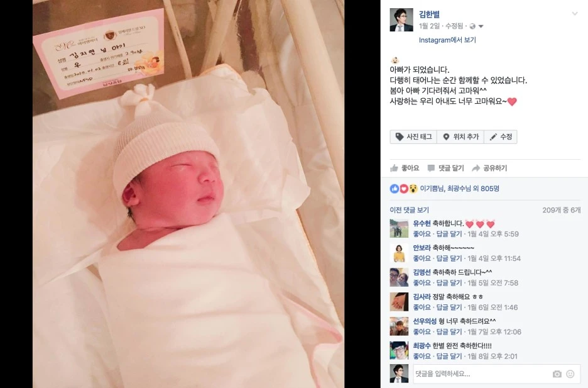Click the location pin icon
This screenshot has height=388, width=588.
[x=446, y=137]
